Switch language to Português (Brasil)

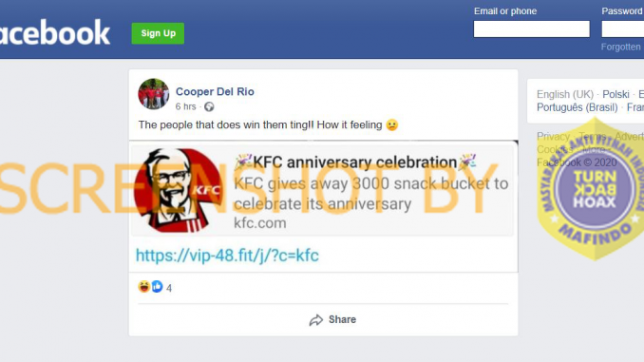coord(578,107)
